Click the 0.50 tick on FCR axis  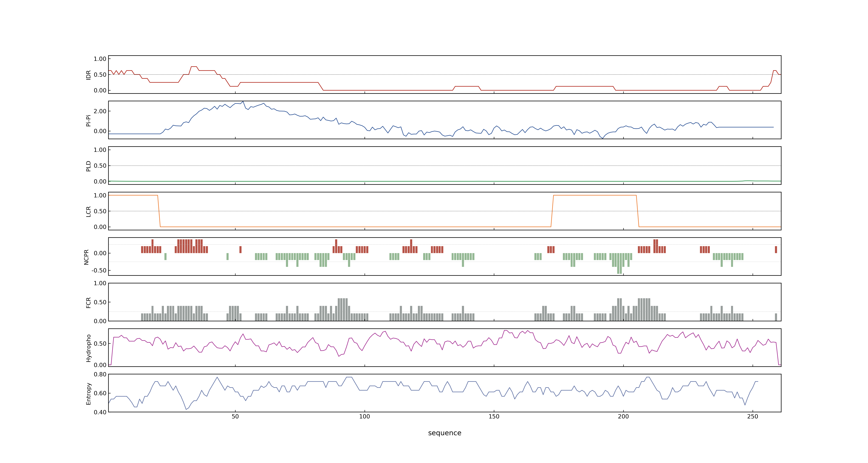pos(100,302)
